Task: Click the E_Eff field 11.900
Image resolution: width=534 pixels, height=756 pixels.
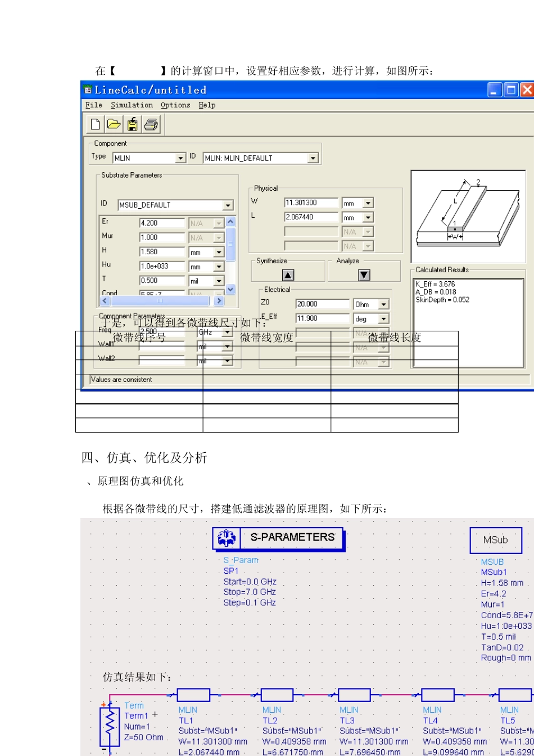Action: 323,319
